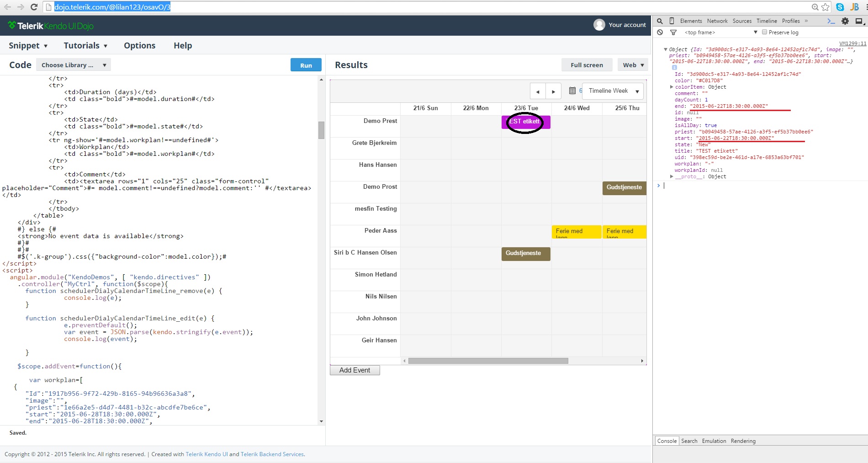The image size is (868, 463).
Task: Open the Skype extension icon
Action: point(840,7)
